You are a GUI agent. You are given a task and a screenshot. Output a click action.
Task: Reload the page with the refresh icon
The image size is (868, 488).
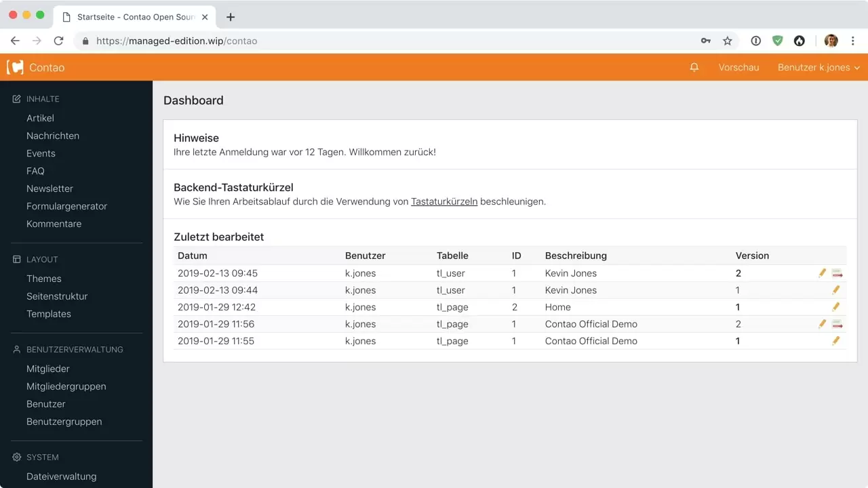[x=58, y=41]
